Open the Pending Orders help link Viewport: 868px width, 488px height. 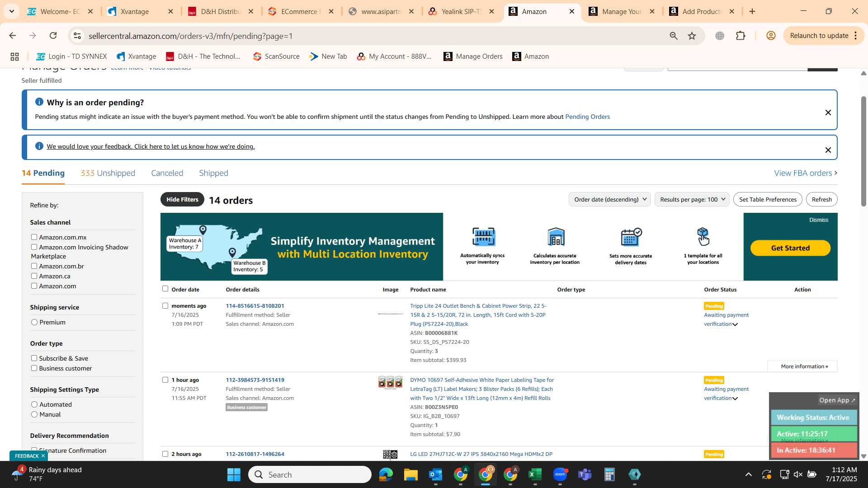(587, 117)
